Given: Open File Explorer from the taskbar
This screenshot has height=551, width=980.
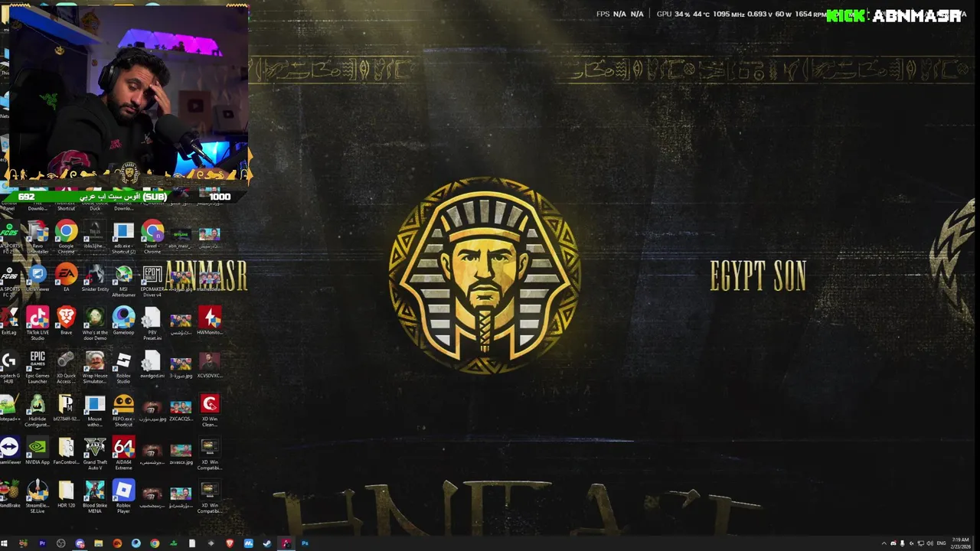Looking at the screenshot, I should (99, 543).
